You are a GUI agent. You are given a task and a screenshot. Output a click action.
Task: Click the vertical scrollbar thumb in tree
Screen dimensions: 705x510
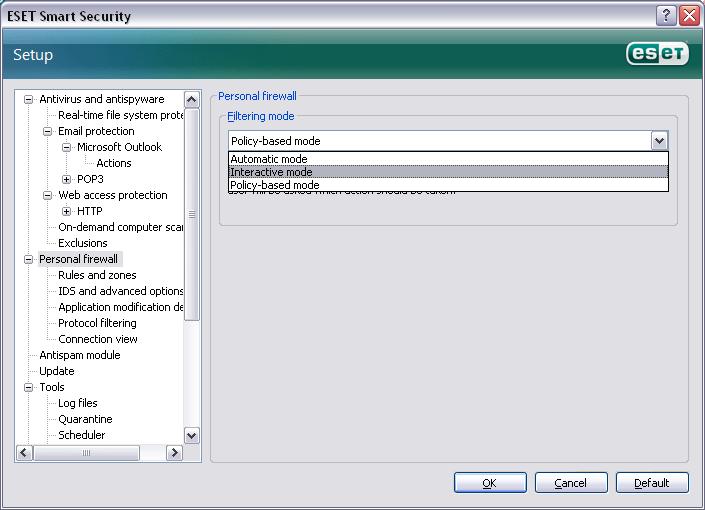coord(192,214)
